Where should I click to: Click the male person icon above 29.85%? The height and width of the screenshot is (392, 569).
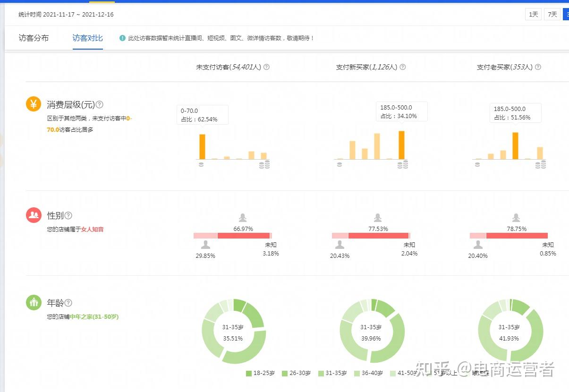coord(205,245)
